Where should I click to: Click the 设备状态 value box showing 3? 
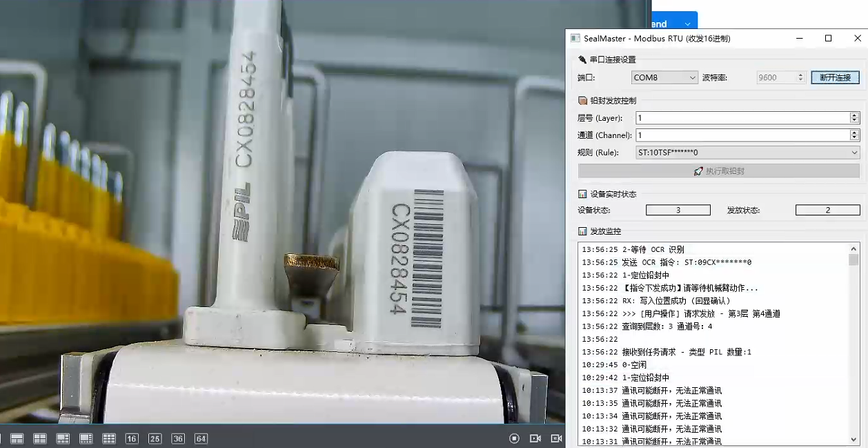pyautogui.click(x=678, y=210)
